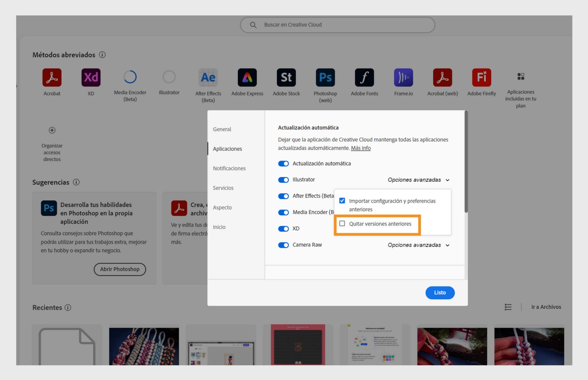588x380 pixels.
Task: Open the Adobe Firefly icon
Action: pos(481,78)
